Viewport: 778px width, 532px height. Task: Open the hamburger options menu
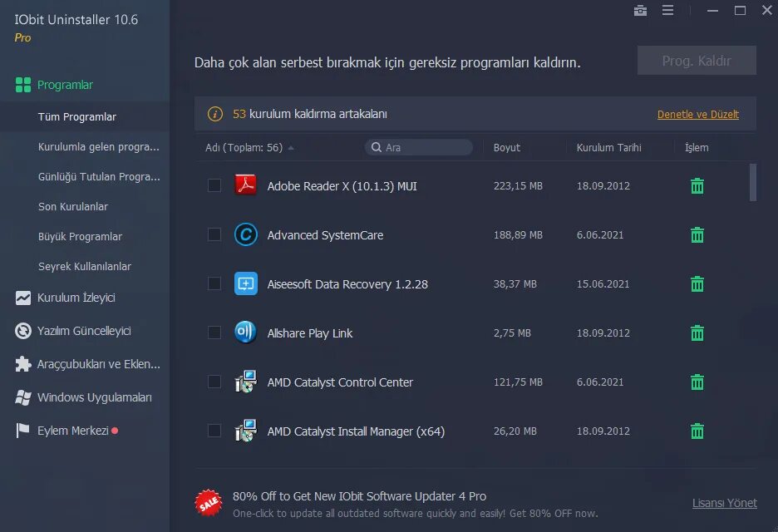point(667,10)
